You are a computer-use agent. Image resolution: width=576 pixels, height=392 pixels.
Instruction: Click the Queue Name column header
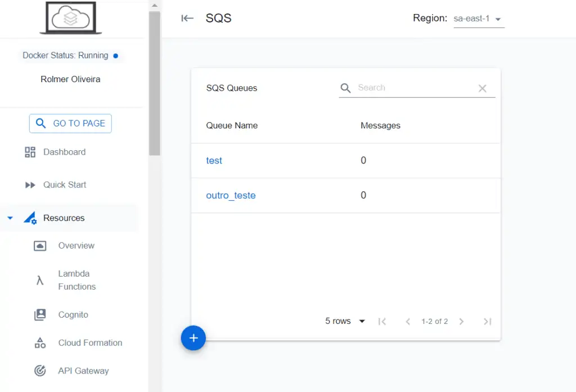coord(232,125)
